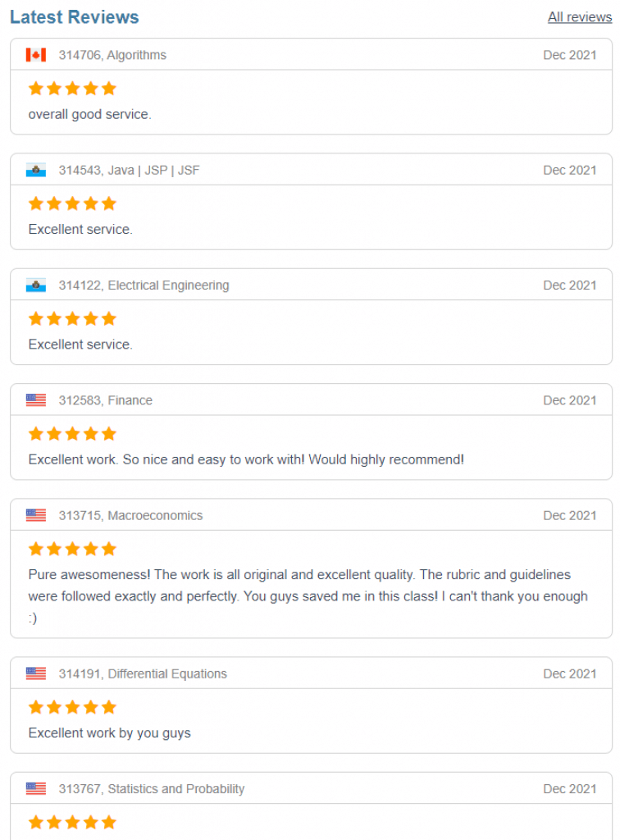Click the flag icon on the Java review
This screenshot has width=620, height=840.
[34, 170]
